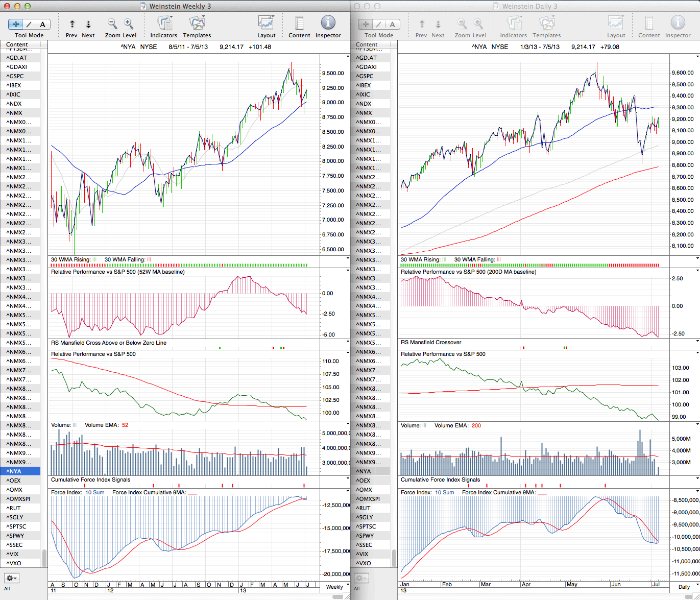This screenshot has height=600, width=700.
Task: Open Cumulative Force Index Signals arrow in Weekly window
Action: click(348, 478)
